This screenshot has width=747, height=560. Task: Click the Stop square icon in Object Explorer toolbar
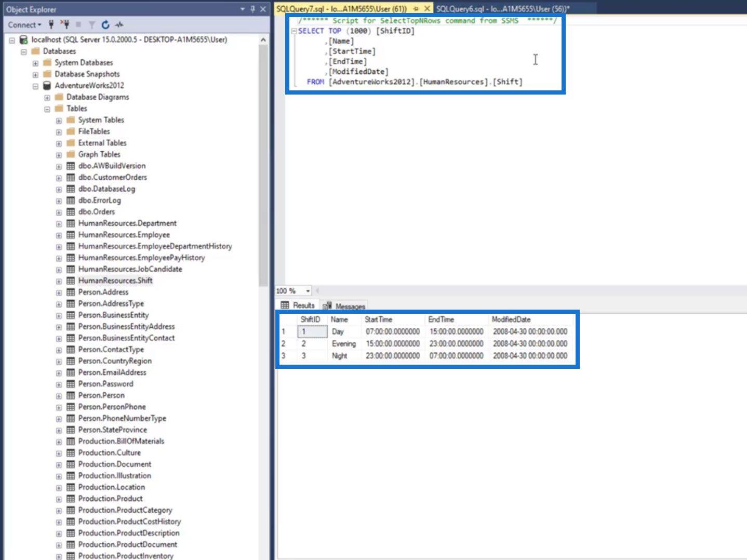[x=78, y=24]
